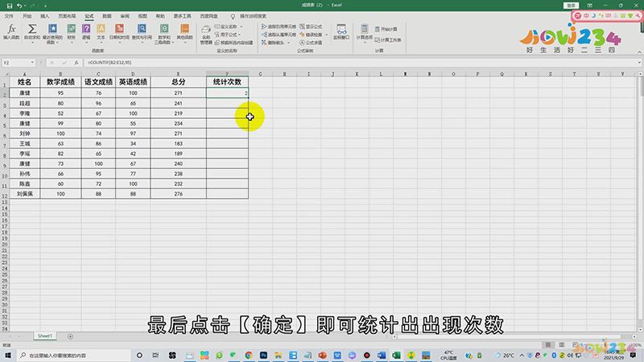Open Chrome from the taskbar
Image resolution: width=644 pixels, height=362 pixels.
249,356
